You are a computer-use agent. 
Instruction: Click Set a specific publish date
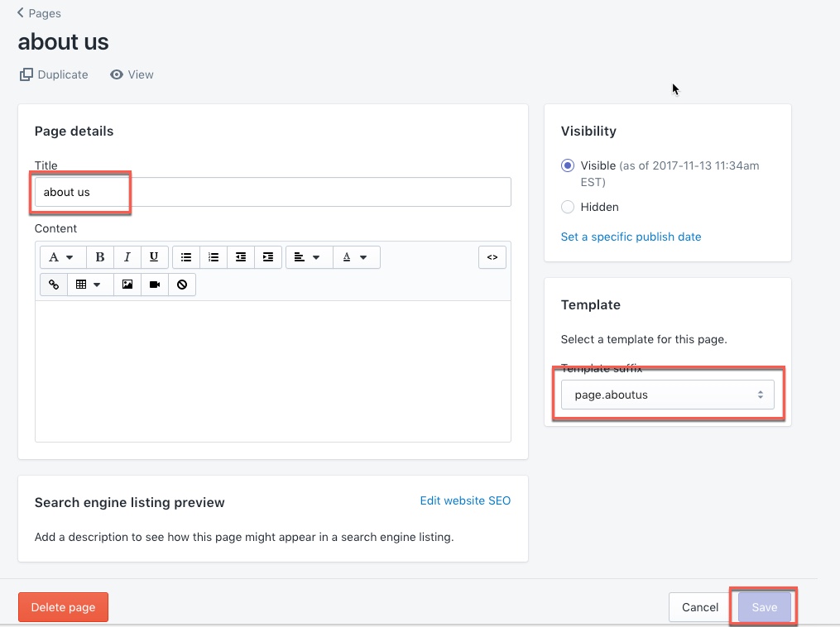click(631, 237)
